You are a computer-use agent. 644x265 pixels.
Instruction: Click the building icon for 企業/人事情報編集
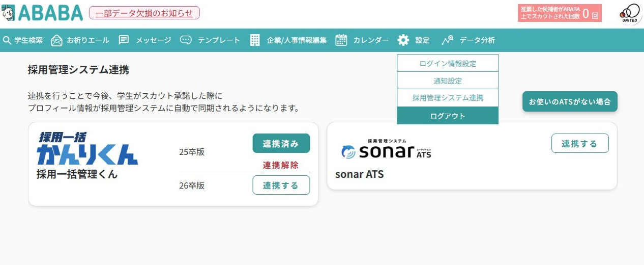(x=255, y=40)
